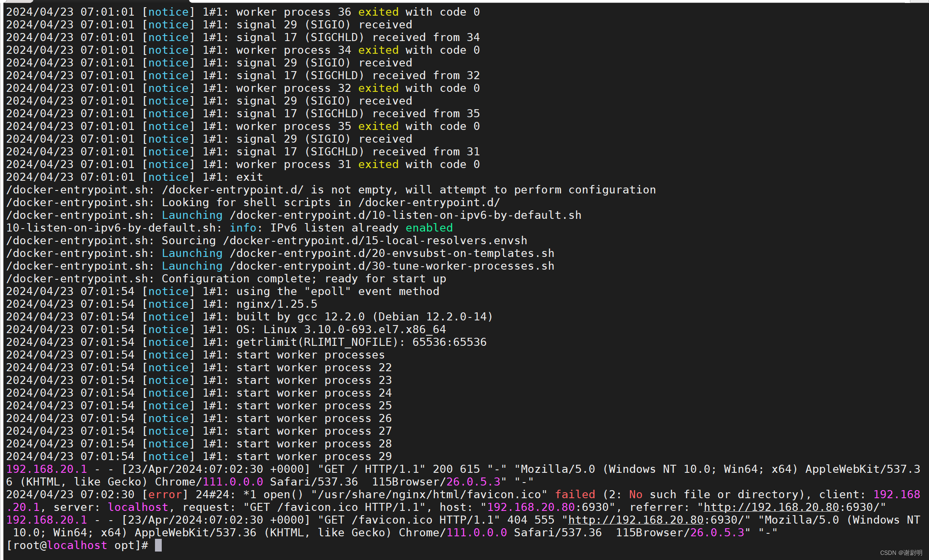
Task: Open referrer link http://192.168.20.80 in error line
Action: click(x=771, y=507)
